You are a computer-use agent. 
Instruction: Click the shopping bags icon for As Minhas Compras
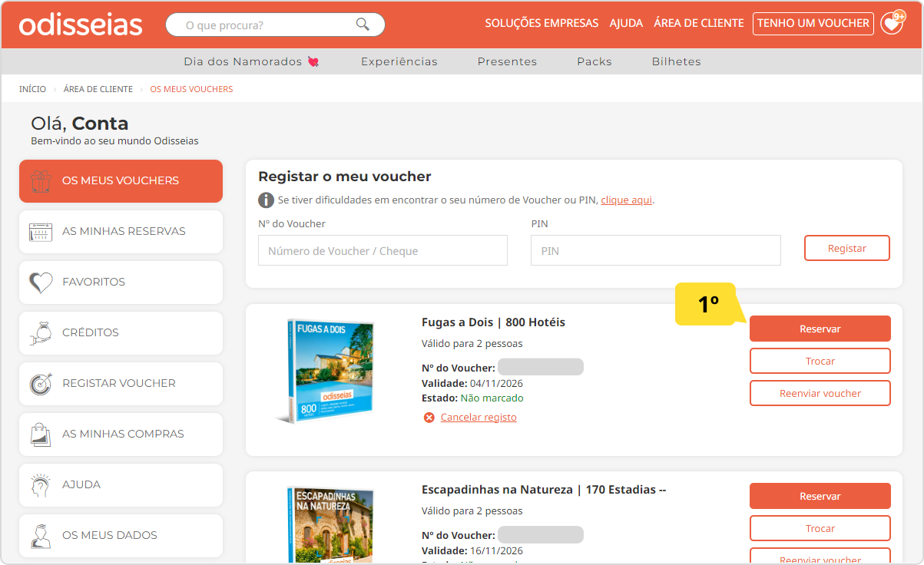41,434
